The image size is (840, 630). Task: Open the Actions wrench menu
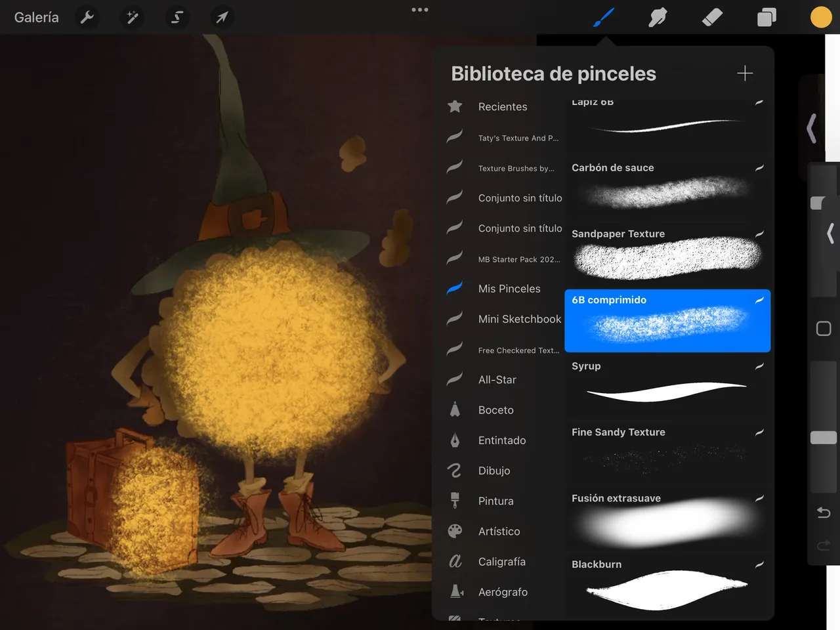click(x=87, y=18)
